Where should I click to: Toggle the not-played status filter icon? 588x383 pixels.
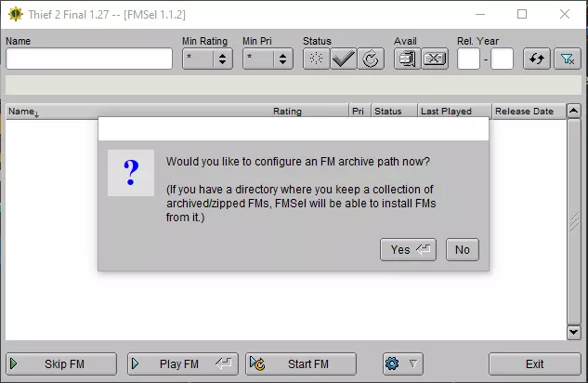[316, 59]
